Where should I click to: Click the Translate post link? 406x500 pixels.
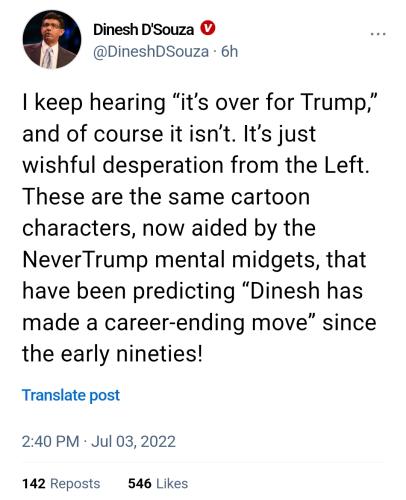(x=71, y=395)
